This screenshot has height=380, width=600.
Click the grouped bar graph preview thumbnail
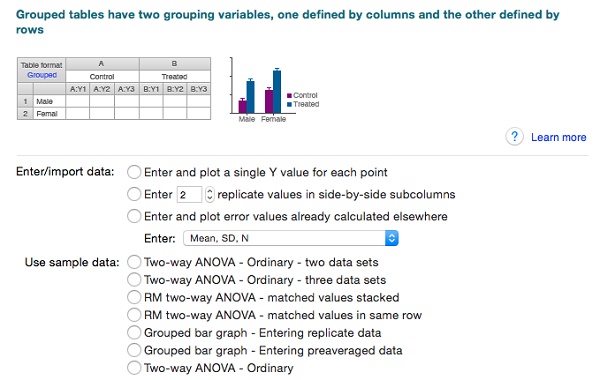pyautogui.click(x=274, y=90)
